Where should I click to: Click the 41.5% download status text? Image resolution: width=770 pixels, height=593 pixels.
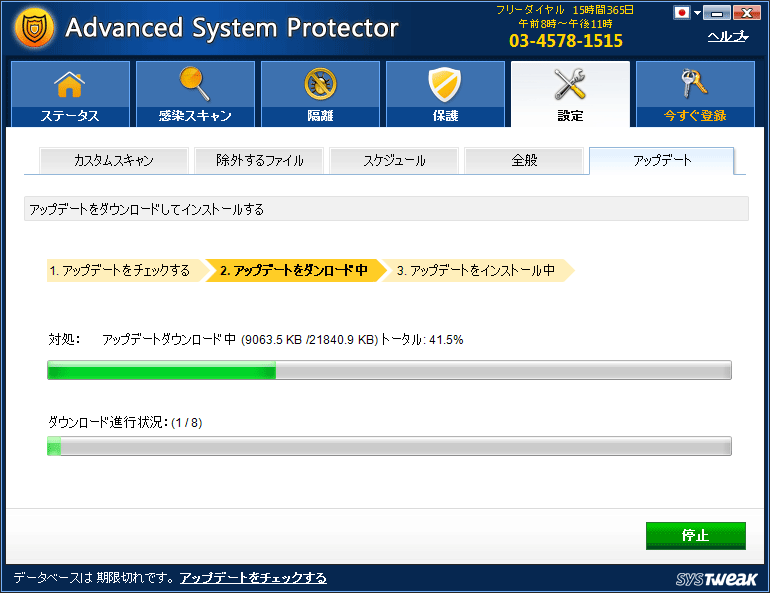(x=283, y=340)
